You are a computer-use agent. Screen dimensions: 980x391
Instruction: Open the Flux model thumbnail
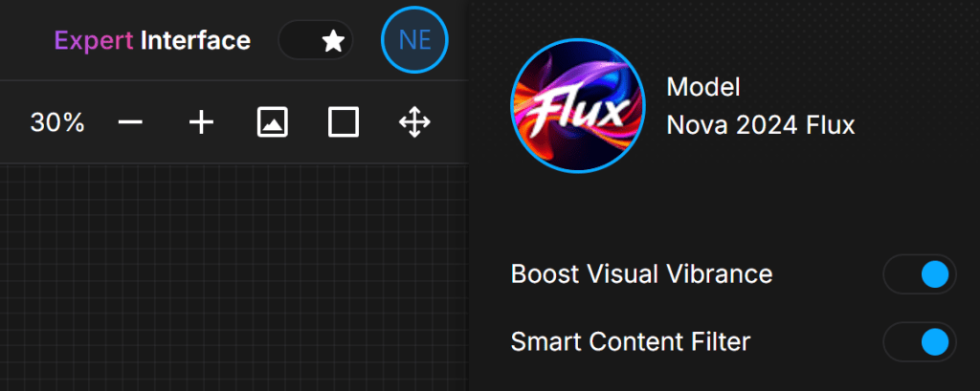tap(577, 106)
